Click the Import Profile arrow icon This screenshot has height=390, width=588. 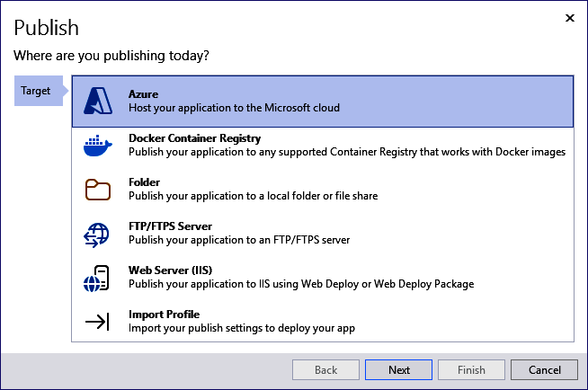coord(97,322)
